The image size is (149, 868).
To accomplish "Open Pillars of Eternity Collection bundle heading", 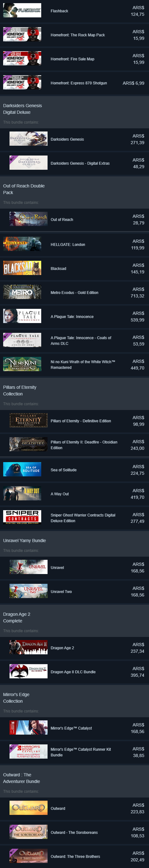I will [x=20, y=390].
